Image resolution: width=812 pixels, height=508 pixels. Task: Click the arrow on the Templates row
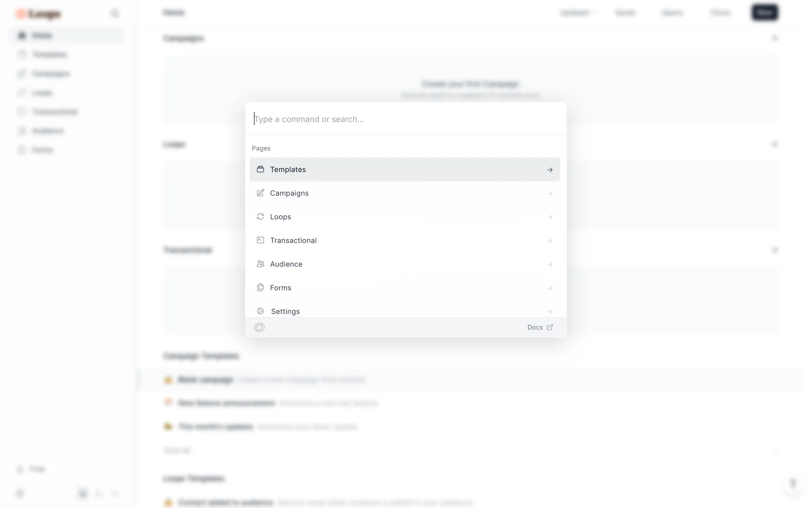tap(550, 170)
